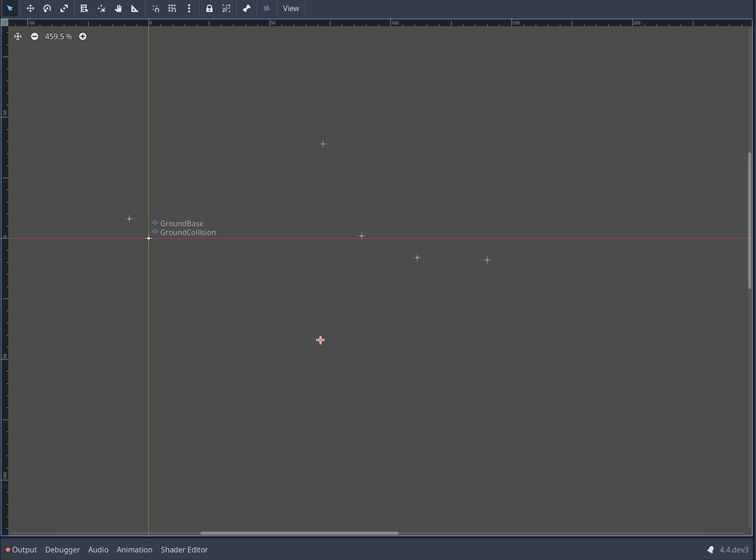Select the GroundBase node label
The width and height of the screenshot is (756, 560).
click(182, 224)
